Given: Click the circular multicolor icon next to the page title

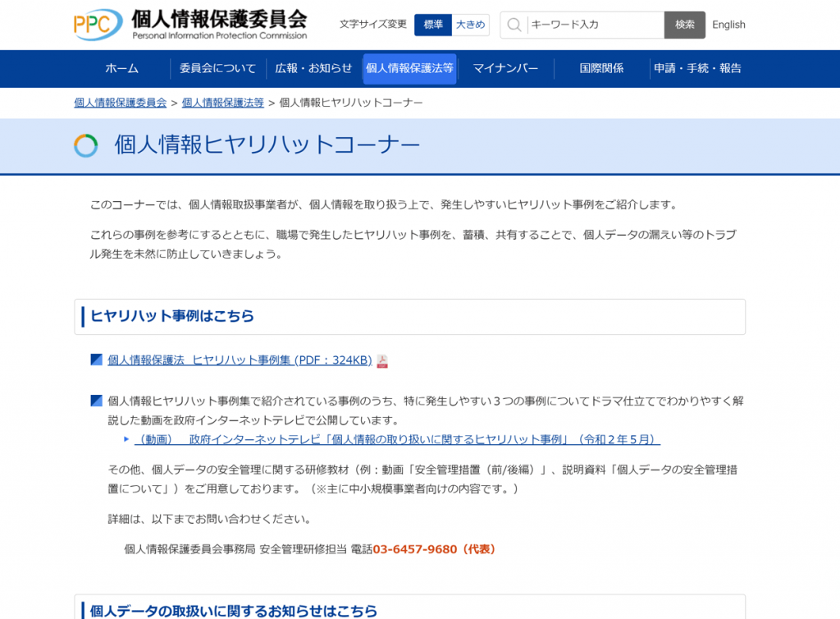Looking at the screenshot, I should (x=85, y=145).
